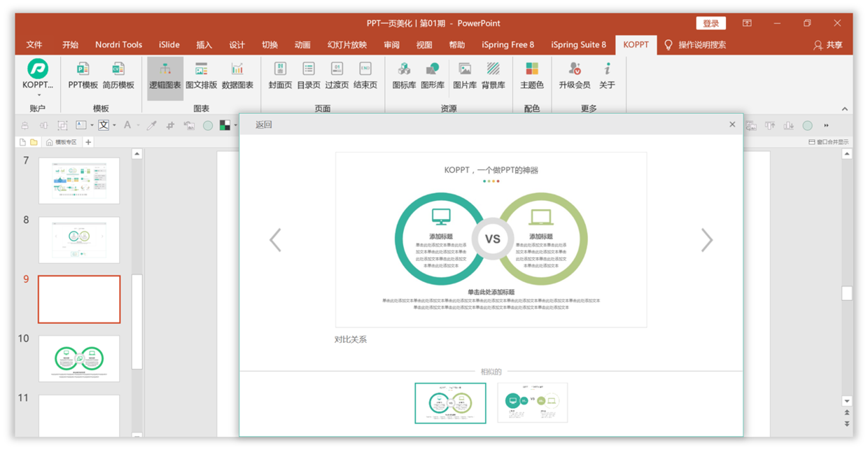The height and width of the screenshot is (450, 868).
Task: Expand the toolbar overflow double-arrow
Action: pyautogui.click(x=826, y=125)
